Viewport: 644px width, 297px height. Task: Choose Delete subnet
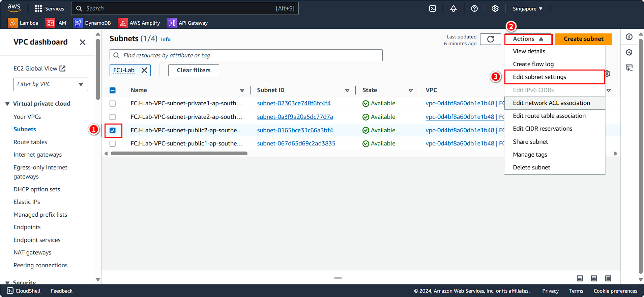(555, 167)
